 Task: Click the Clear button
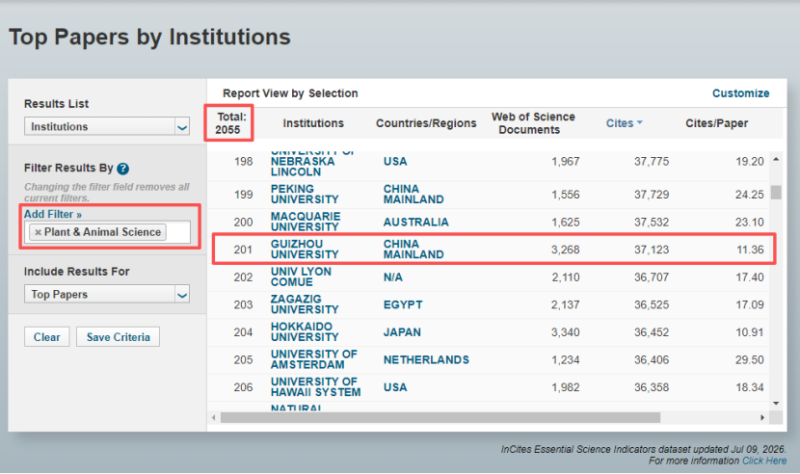coord(47,337)
